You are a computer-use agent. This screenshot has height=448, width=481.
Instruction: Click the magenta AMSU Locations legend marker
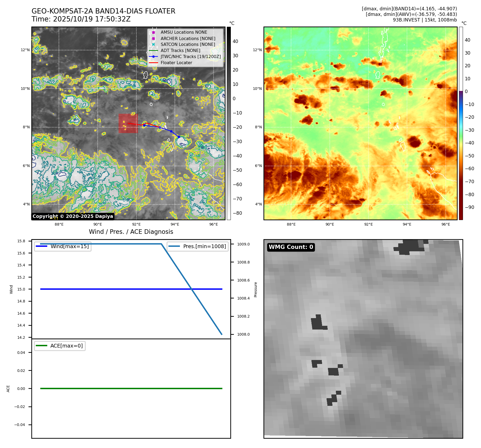click(153, 32)
